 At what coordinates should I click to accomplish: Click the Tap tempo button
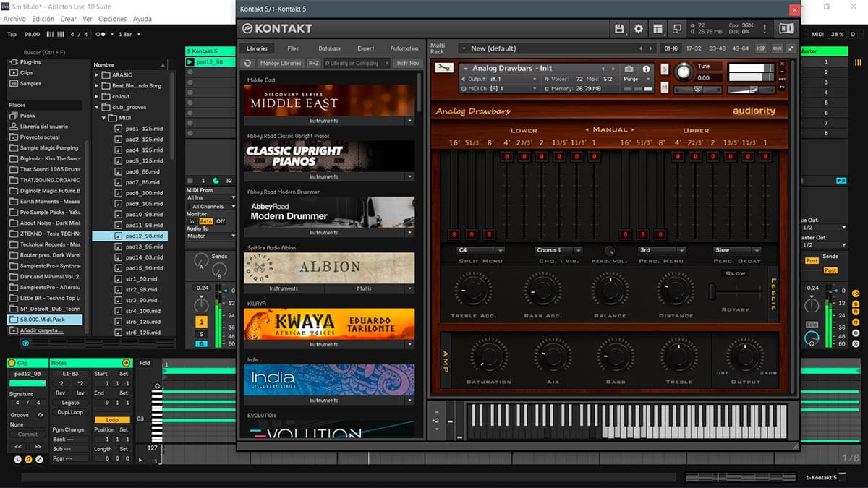(x=12, y=34)
